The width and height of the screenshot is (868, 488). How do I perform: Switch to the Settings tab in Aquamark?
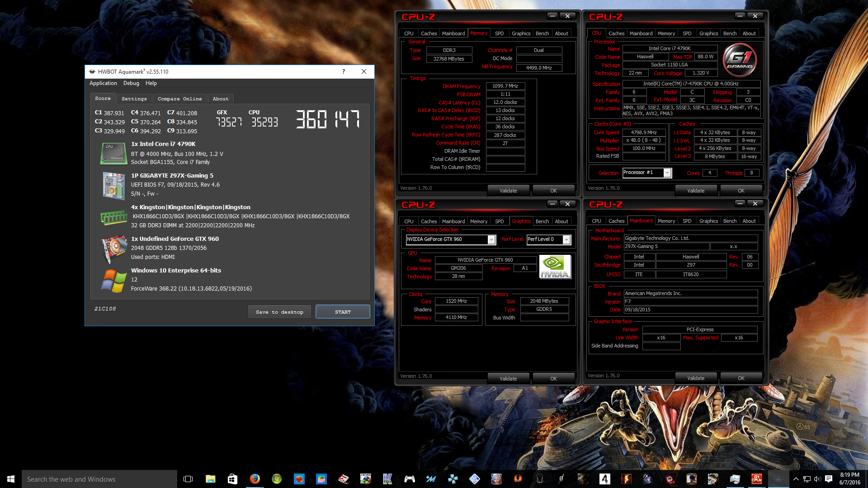[x=134, y=99]
